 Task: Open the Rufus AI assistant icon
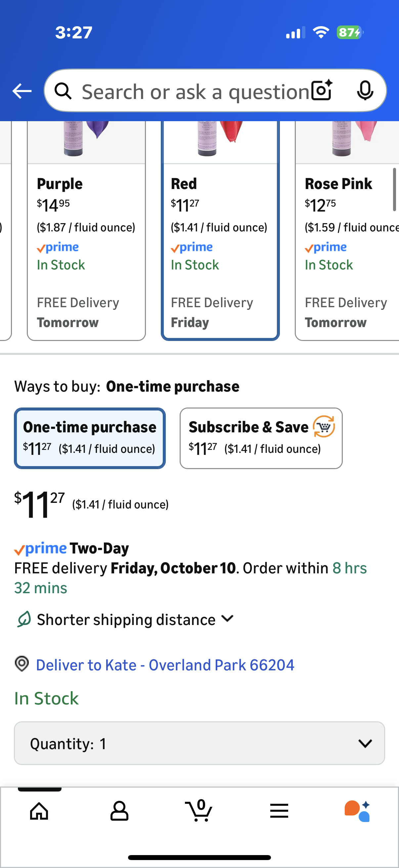coord(358,811)
